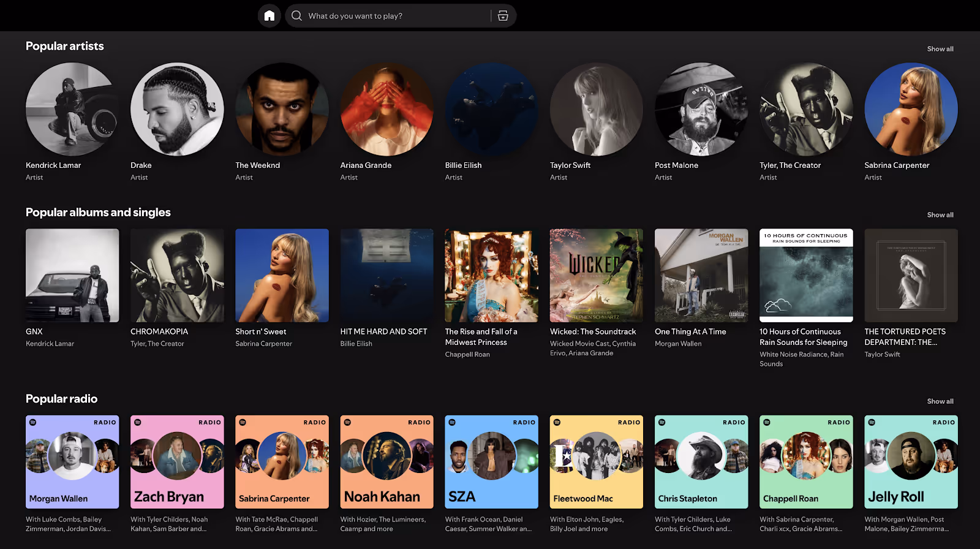
Task: Open the Chappell Roan radio card
Action: (x=806, y=462)
